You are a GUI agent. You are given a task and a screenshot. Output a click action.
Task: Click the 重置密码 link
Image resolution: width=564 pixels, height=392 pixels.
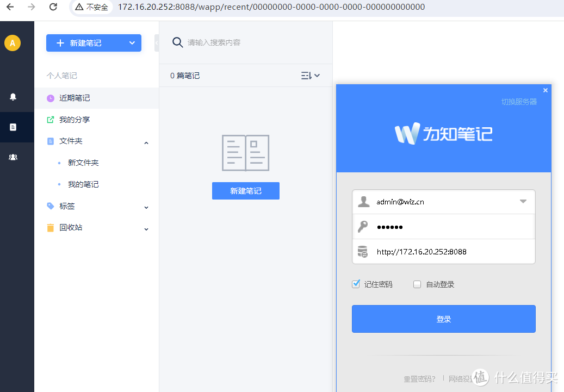pos(420,379)
